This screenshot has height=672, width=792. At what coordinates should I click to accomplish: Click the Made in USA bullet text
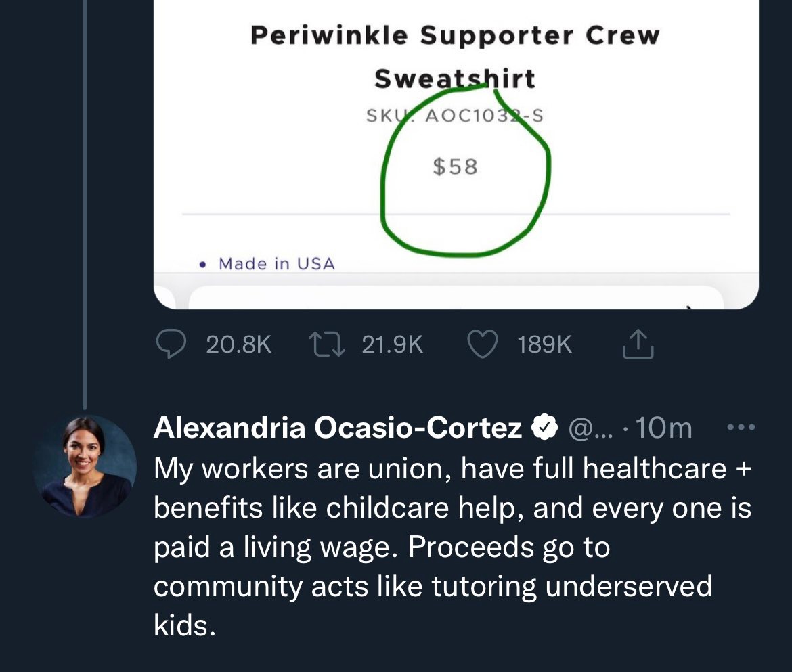pyautogui.click(x=277, y=263)
